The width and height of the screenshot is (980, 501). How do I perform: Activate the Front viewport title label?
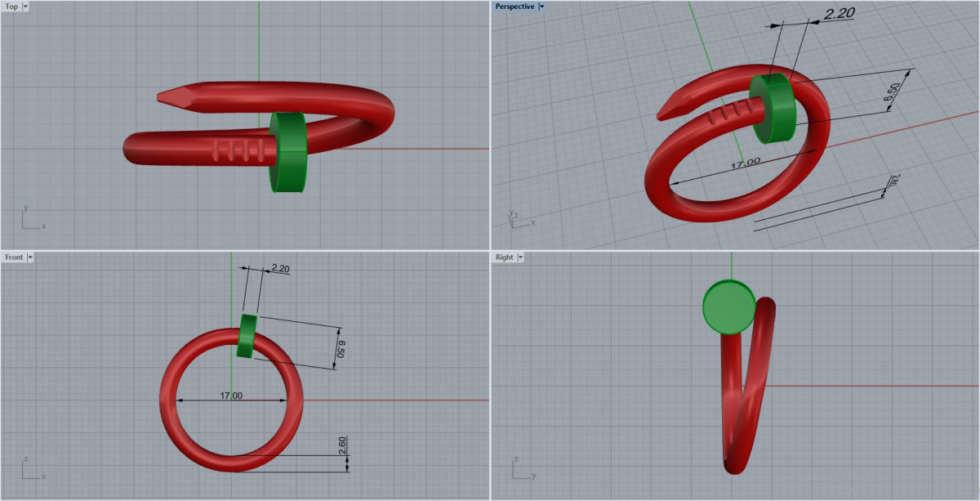[14, 257]
